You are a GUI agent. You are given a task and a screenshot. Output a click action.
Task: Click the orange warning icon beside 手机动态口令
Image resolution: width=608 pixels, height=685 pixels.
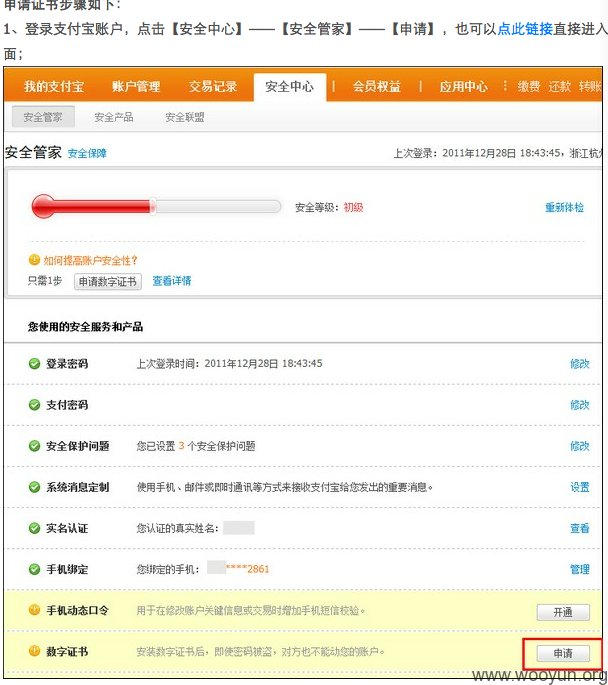[x=34, y=609]
